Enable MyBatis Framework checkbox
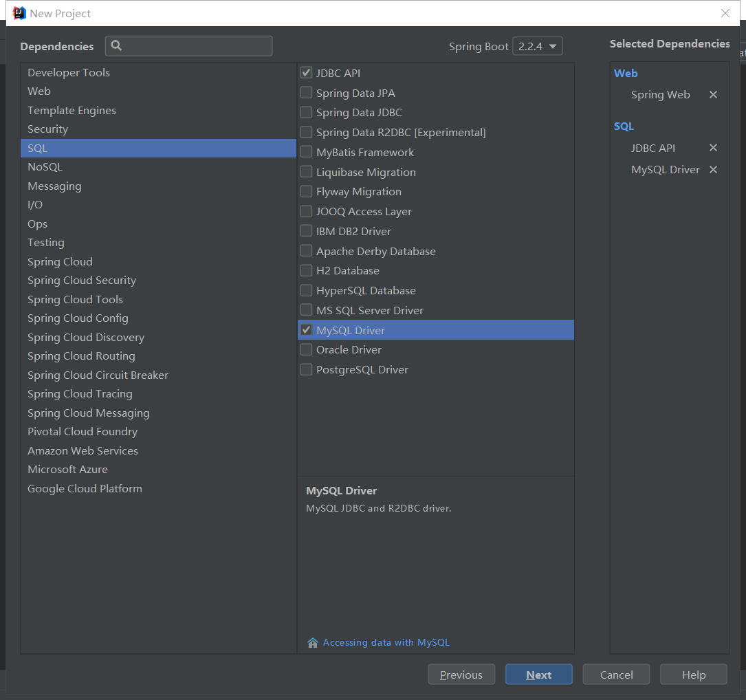746x700 pixels. coord(306,152)
